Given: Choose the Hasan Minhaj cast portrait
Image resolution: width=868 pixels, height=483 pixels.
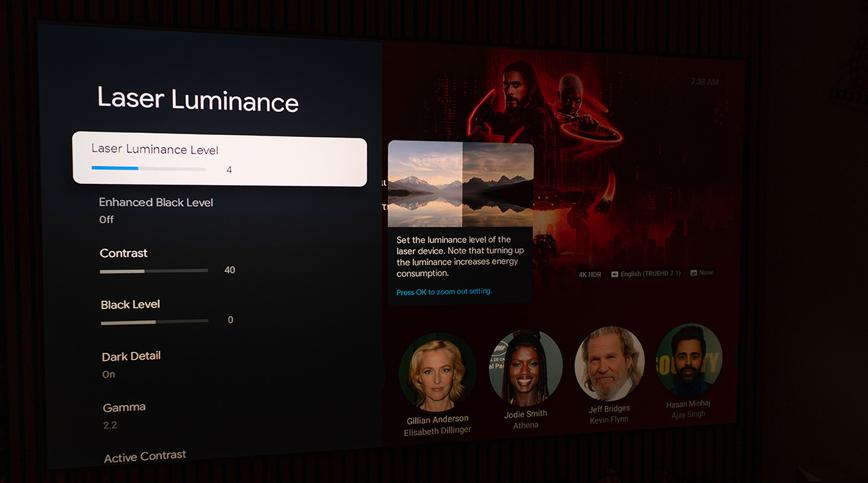Looking at the screenshot, I should (x=688, y=360).
